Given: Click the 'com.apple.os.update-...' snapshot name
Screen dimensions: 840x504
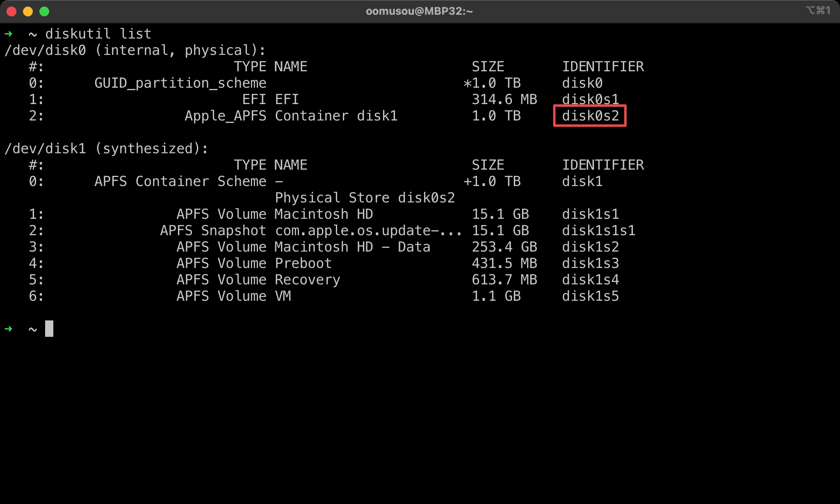Looking at the screenshot, I should (368, 231).
